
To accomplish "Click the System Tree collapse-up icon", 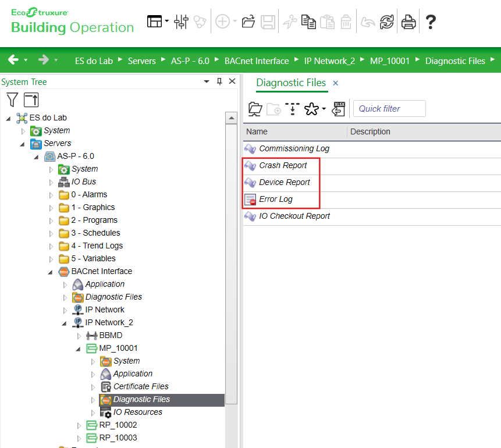I will coord(31,99).
